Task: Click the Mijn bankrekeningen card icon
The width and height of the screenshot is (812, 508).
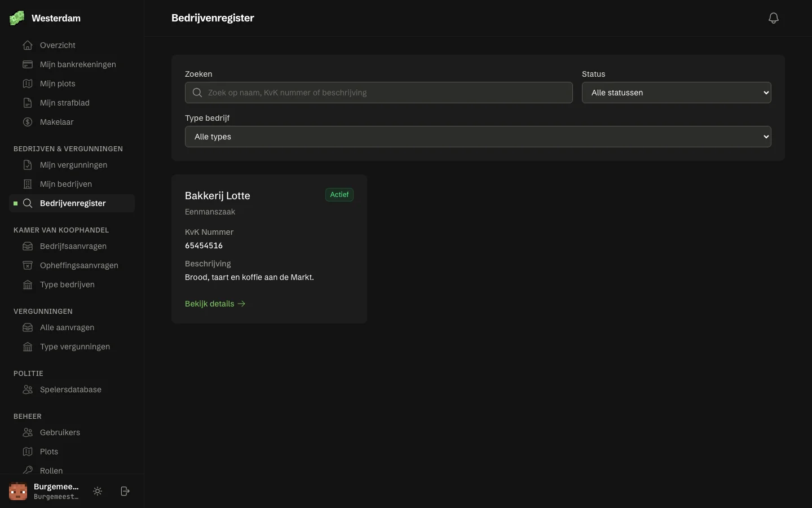Action: [28, 64]
